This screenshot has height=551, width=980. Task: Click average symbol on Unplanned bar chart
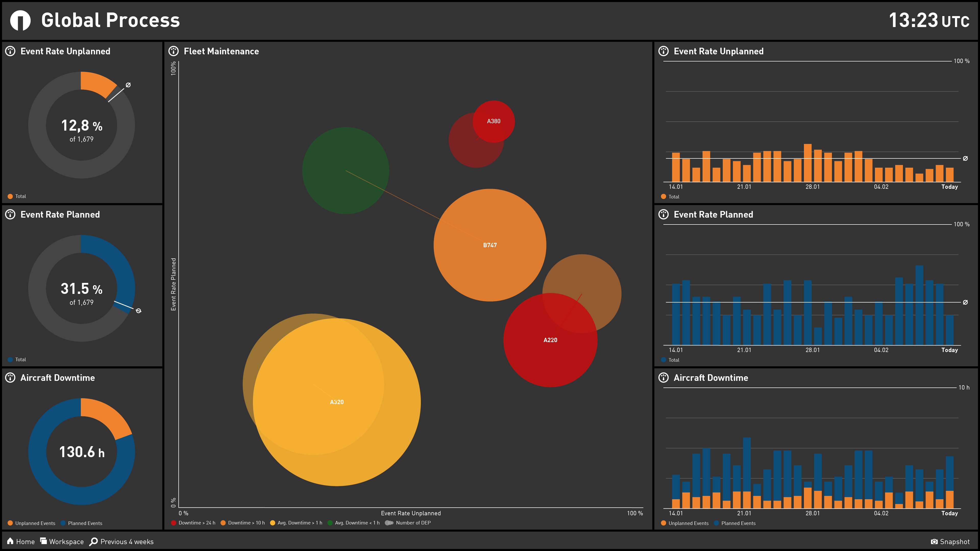(965, 159)
